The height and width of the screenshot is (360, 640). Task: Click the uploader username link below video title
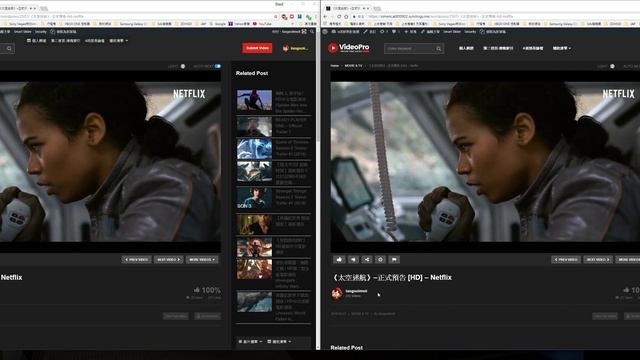click(x=356, y=291)
